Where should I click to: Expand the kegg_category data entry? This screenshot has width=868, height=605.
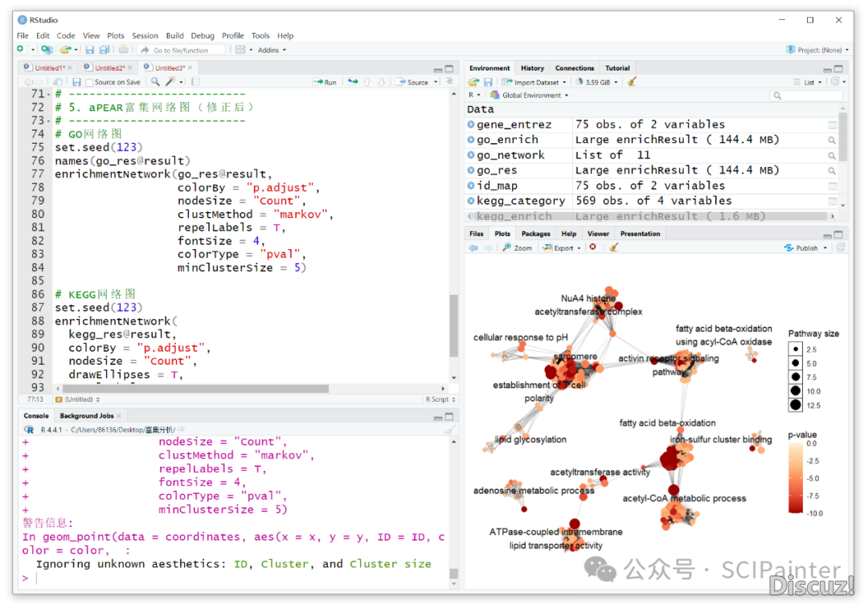471,201
